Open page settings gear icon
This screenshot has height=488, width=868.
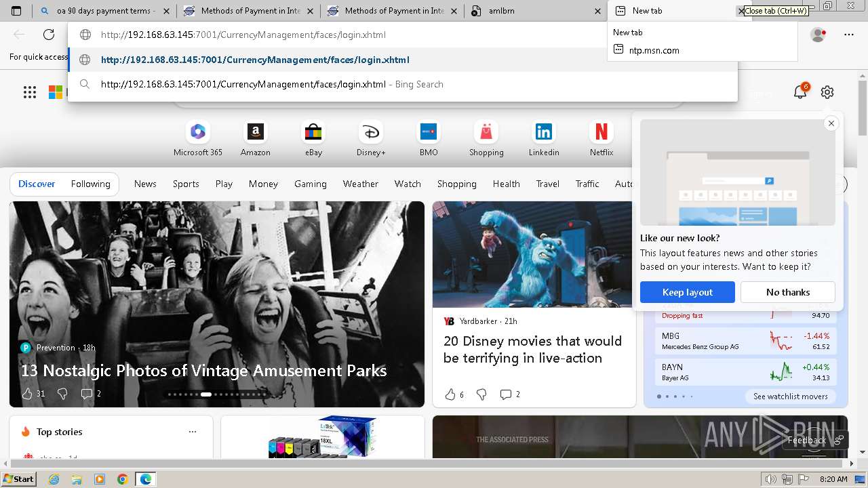(x=827, y=92)
